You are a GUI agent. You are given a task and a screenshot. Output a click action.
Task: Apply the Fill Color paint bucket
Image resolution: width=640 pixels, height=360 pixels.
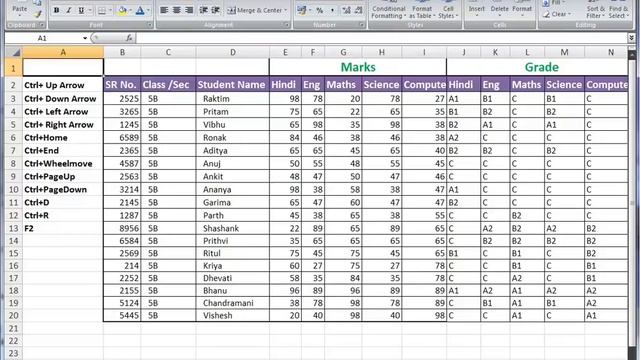(x=122, y=10)
